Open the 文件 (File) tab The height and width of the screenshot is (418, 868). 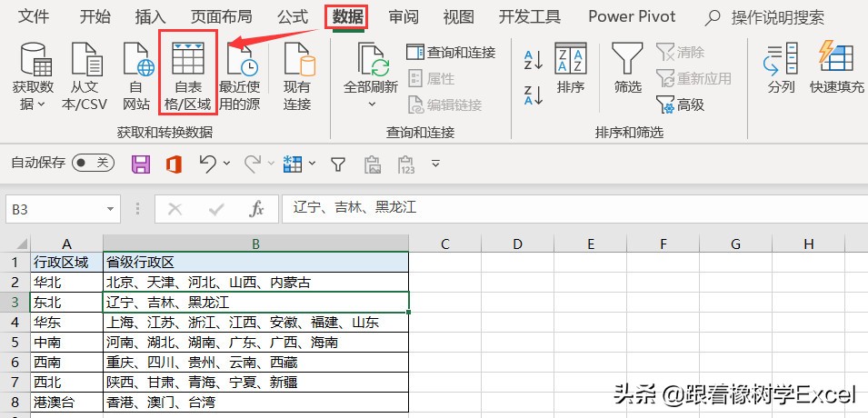(x=35, y=16)
